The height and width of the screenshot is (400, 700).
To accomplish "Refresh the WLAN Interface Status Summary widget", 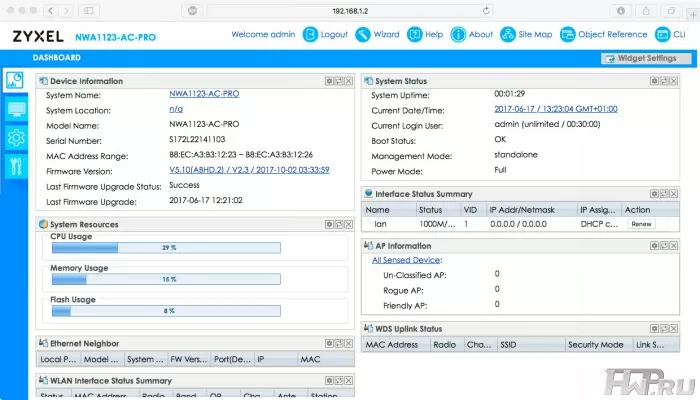I will pyautogui.click(x=339, y=380).
